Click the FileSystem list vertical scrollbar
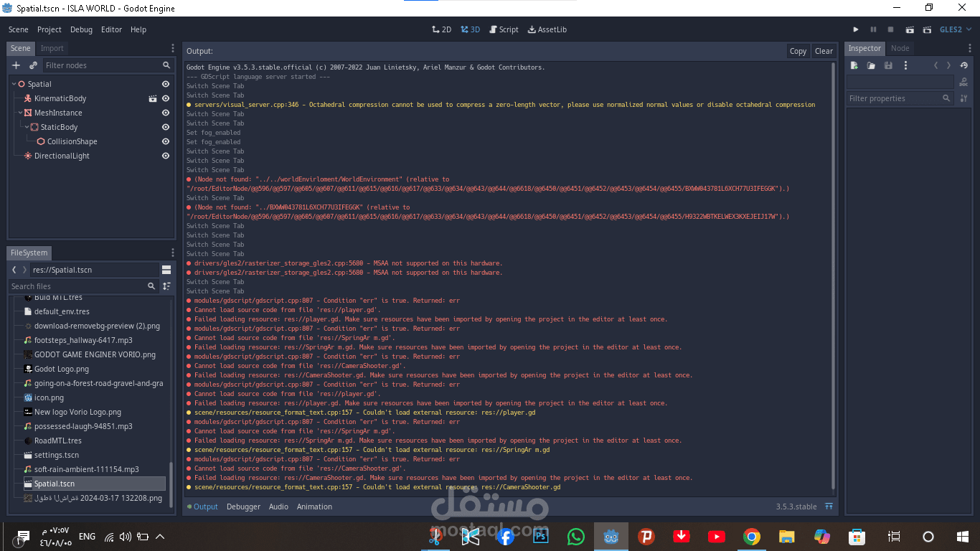 (x=171, y=484)
